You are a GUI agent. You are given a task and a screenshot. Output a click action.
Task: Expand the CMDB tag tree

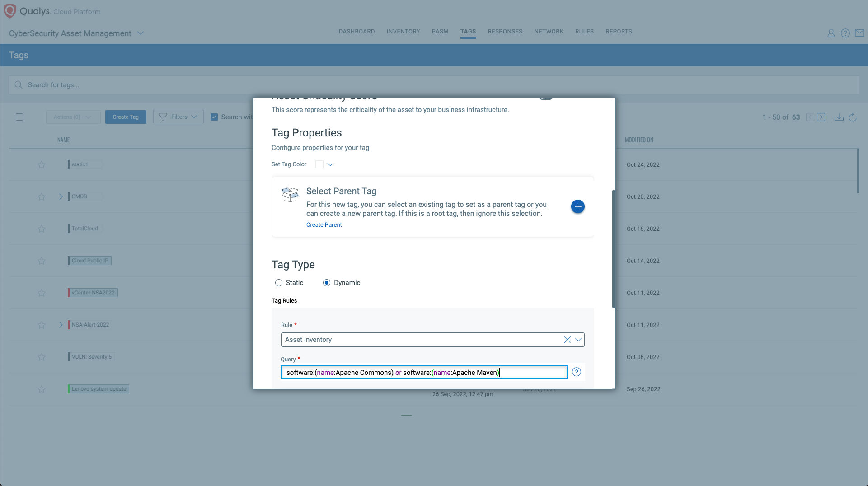[x=61, y=197]
